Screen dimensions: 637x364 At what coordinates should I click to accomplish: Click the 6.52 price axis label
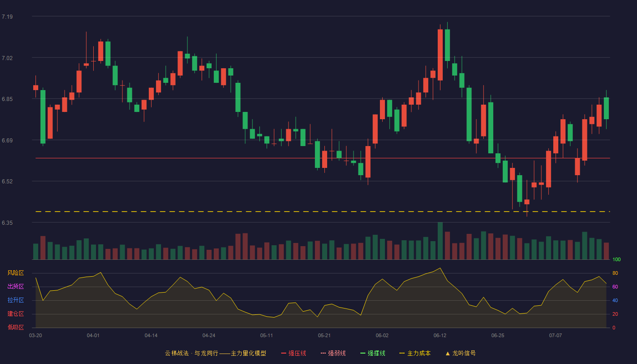(x=7, y=182)
